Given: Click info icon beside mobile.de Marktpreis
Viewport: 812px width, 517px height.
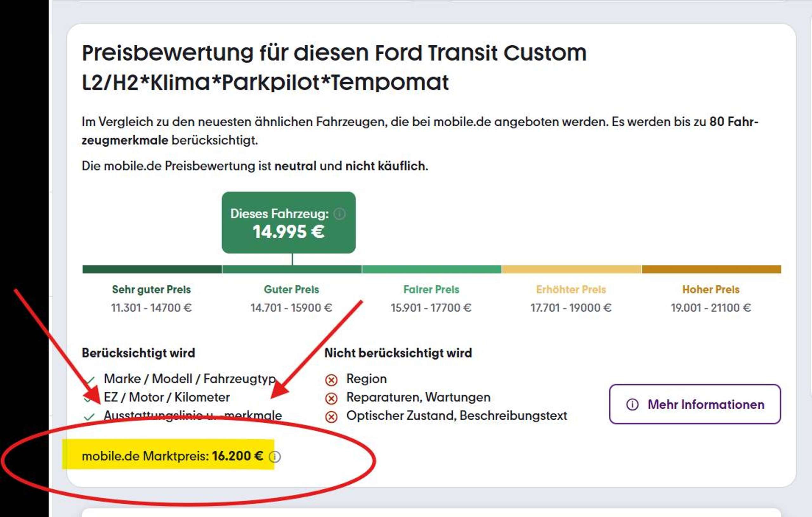Looking at the screenshot, I should (x=274, y=457).
